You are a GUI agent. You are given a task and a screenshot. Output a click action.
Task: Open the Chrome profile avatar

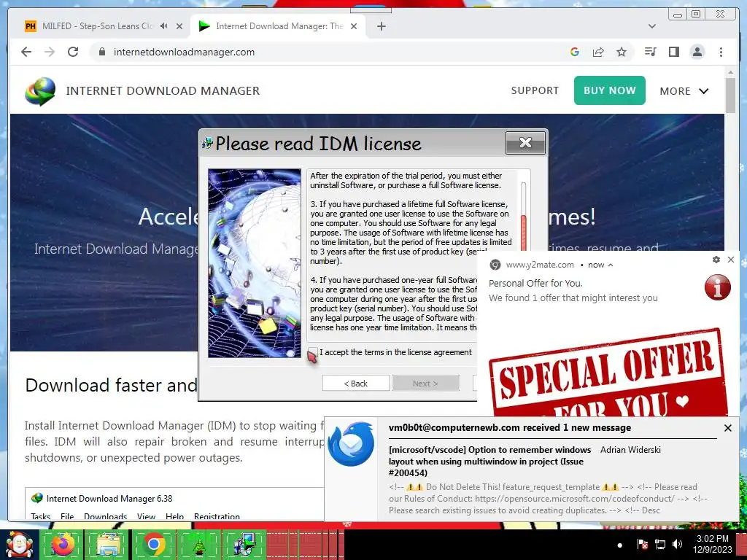697,52
